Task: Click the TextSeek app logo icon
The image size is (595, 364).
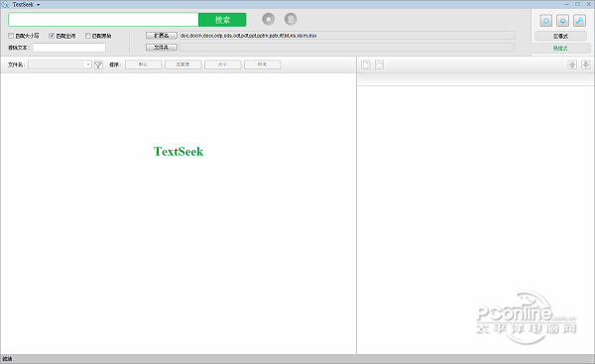Action: coord(5,5)
